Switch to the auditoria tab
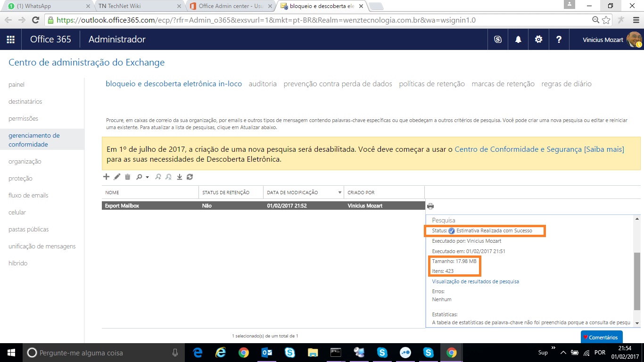This screenshot has height=362, width=644. point(263,84)
